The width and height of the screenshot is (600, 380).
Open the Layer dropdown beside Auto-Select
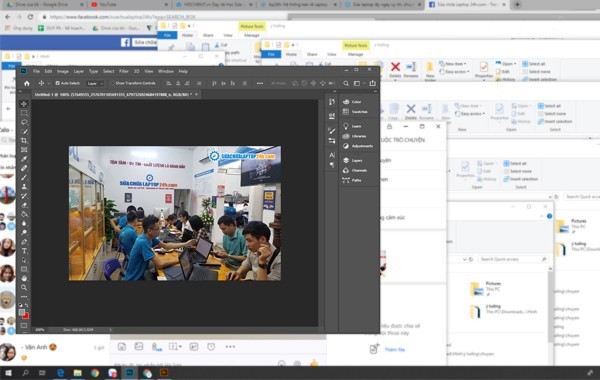(x=95, y=83)
